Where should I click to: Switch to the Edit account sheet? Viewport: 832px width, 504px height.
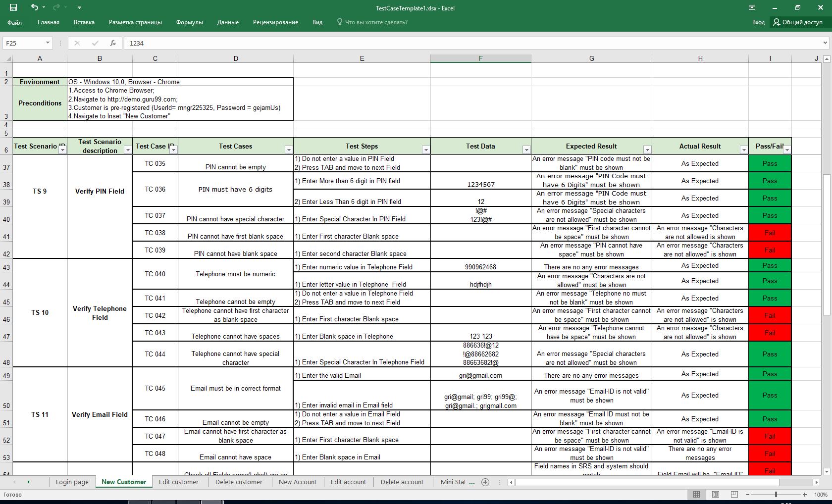[x=349, y=482]
